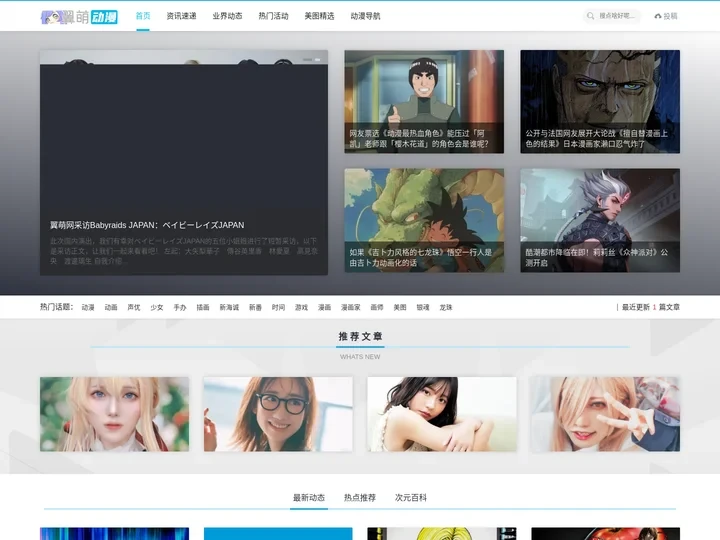The image size is (720, 540).
Task: Click the 游戏 hot topic tag
Action: tap(301, 307)
